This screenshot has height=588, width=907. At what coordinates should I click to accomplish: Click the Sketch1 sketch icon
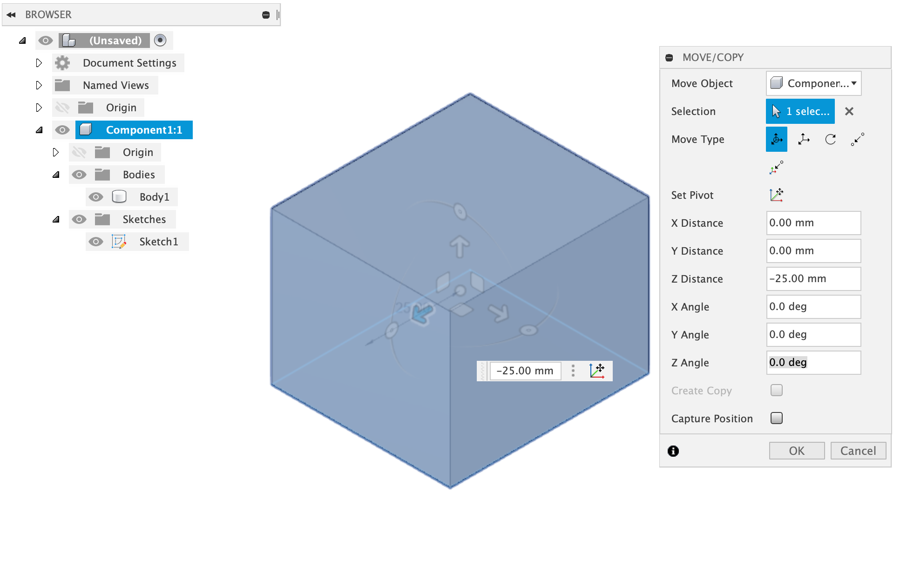pos(119,242)
